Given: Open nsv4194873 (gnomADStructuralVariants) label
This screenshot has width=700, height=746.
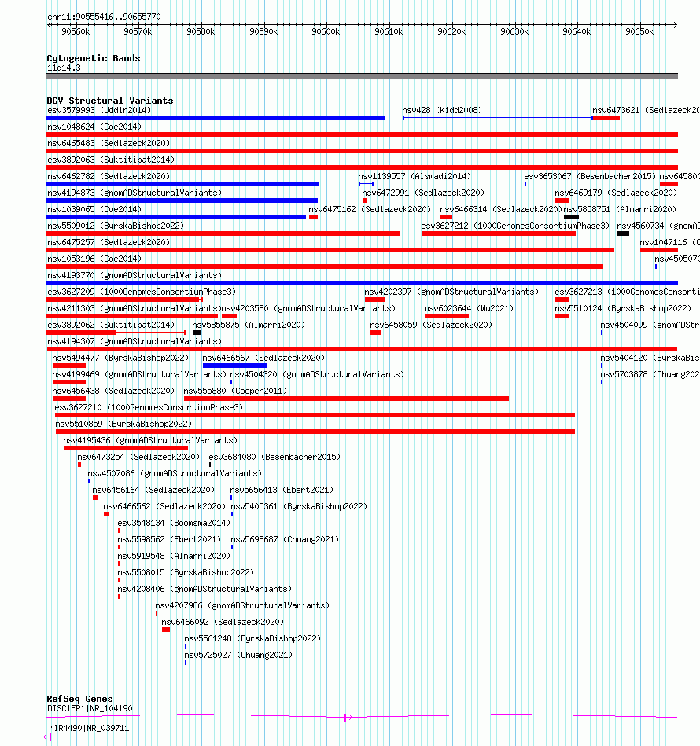Looking at the screenshot, I should (x=134, y=193).
